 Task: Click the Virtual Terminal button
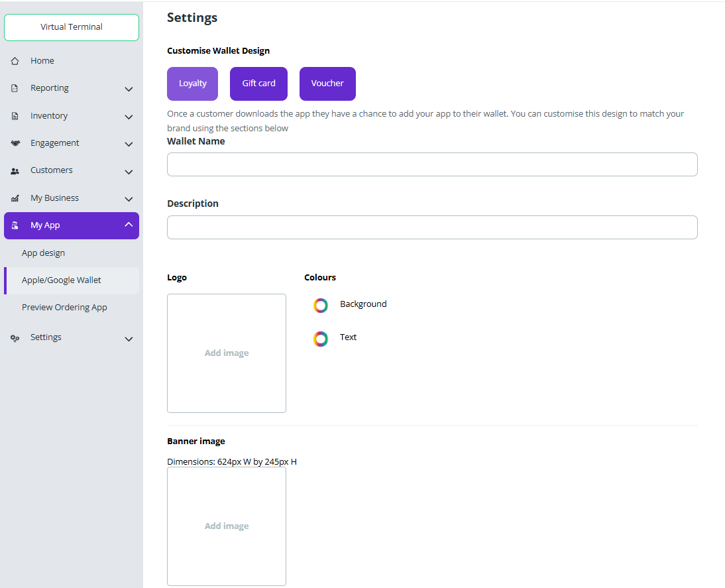click(71, 27)
